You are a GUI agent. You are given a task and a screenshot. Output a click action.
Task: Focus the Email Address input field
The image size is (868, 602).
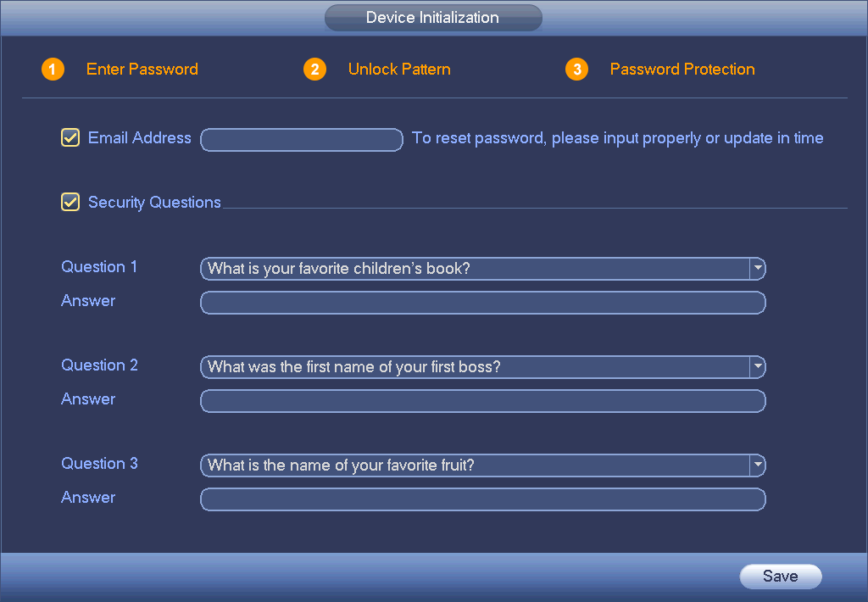[x=301, y=140]
